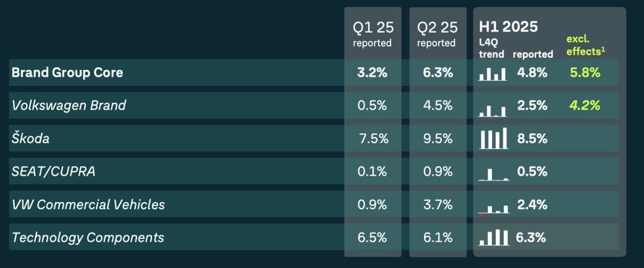The width and height of the screenshot is (644, 268).
Task: Select Volkswagen Brand's green 4.2% value
Action: [585, 106]
